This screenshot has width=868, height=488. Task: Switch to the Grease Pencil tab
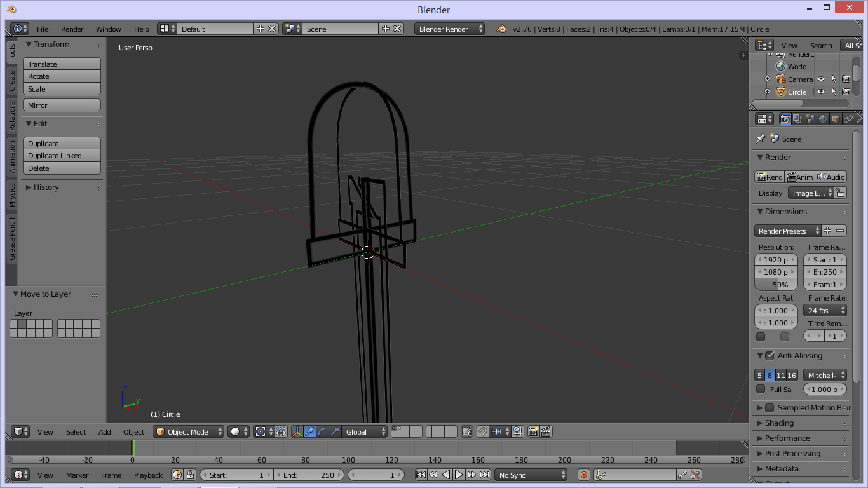[11, 238]
